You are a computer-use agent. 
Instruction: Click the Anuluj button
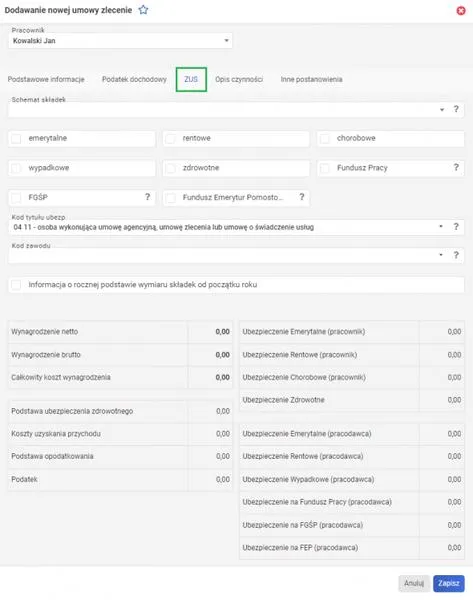click(414, 583)
